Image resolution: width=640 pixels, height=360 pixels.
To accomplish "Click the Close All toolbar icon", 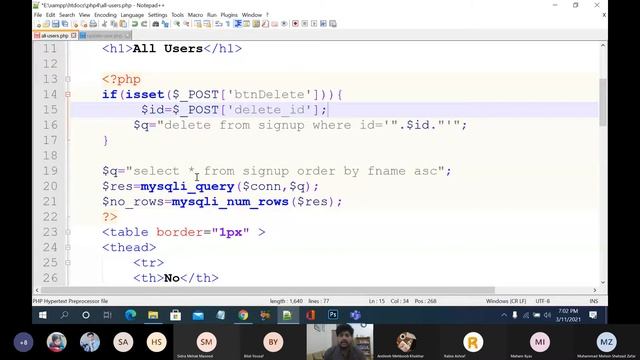I will (84, 24).
